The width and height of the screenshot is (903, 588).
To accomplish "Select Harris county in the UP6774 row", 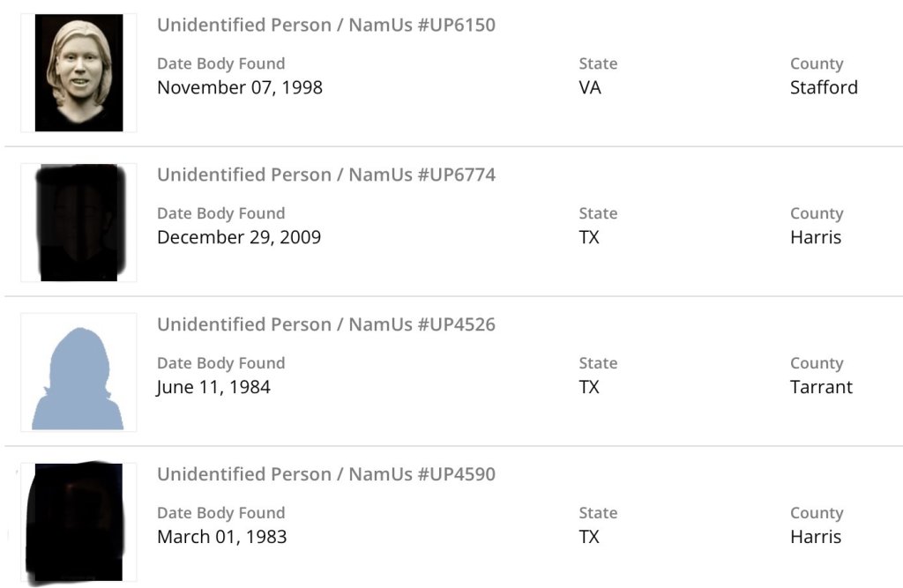I will click(x=816, y=237).
